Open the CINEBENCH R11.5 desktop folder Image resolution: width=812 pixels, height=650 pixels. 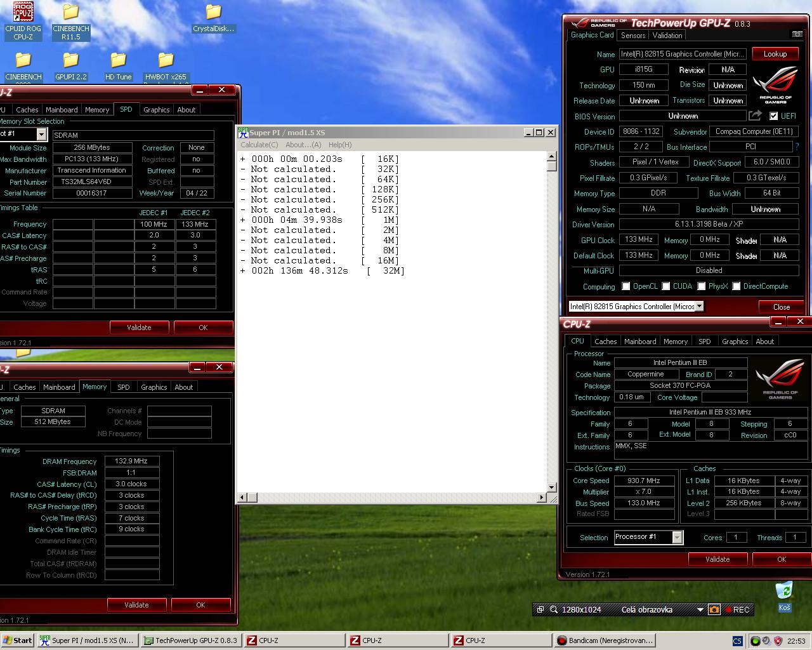[x=71, y=22]
